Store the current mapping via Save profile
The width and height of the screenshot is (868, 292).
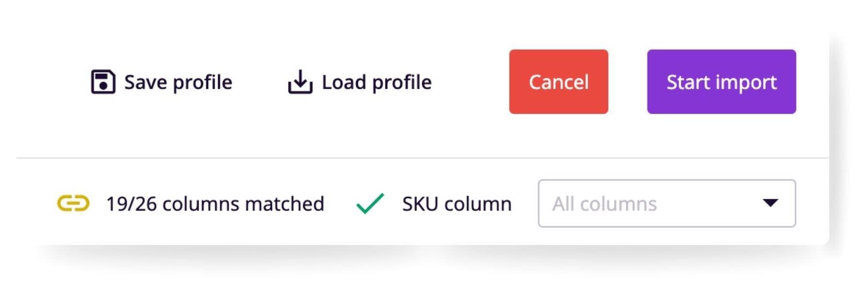tap(162, 82)
